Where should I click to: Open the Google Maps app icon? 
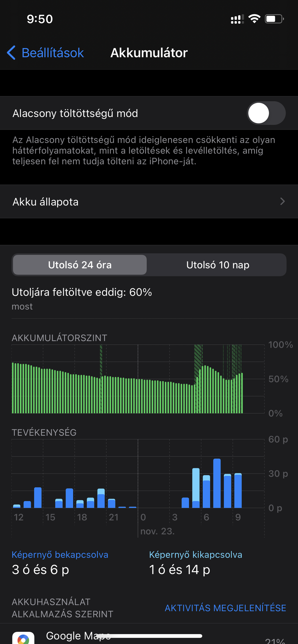(x=23, y=638)
